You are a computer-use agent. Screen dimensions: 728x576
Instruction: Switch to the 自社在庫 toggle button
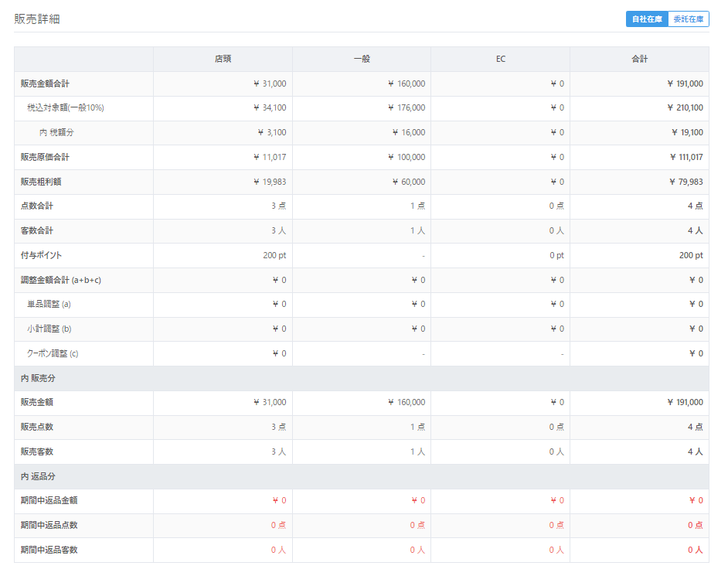click(647, 19)
